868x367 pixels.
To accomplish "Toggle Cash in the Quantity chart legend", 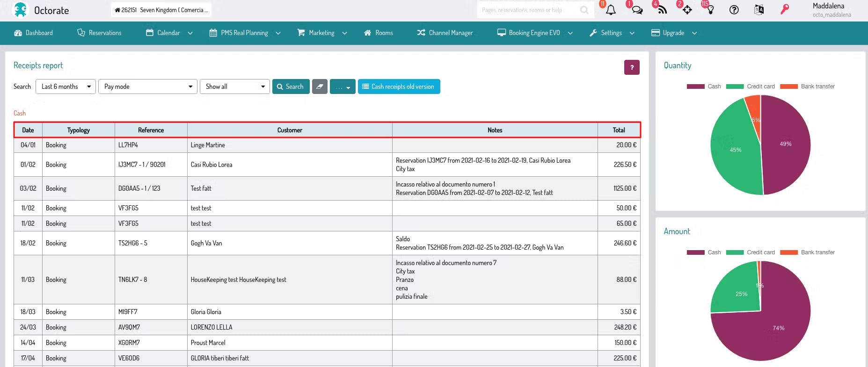I will click(x=704, y=86).
